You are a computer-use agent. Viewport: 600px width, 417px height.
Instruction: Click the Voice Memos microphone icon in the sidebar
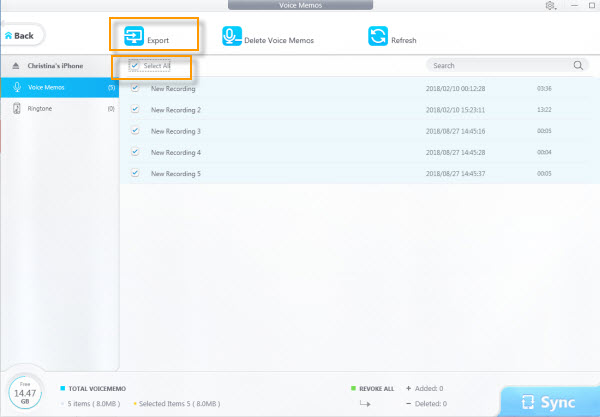17,88
